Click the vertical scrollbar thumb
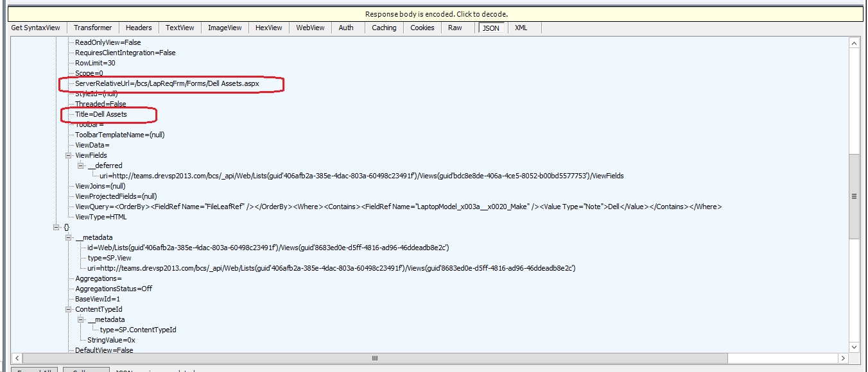This screenshot has height=372, width=868. tap(854, 196)
